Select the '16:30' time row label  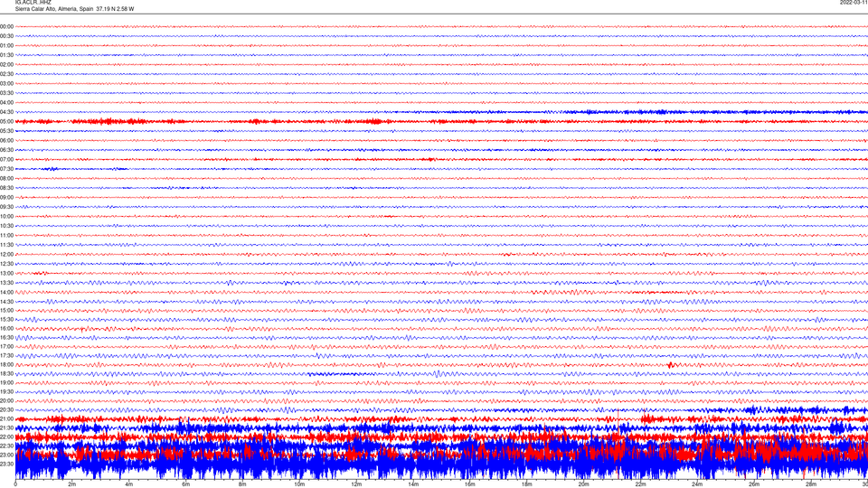(6, 337)
